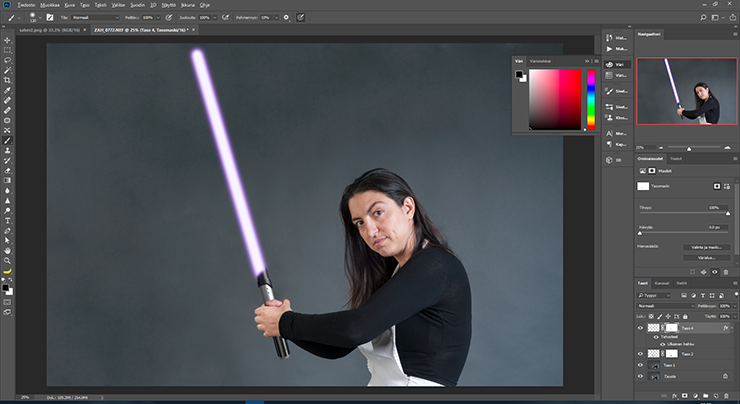The height and width of the screenshot is (404, 740).
Task: Select the Lasso tool
Action: point(7,60)
